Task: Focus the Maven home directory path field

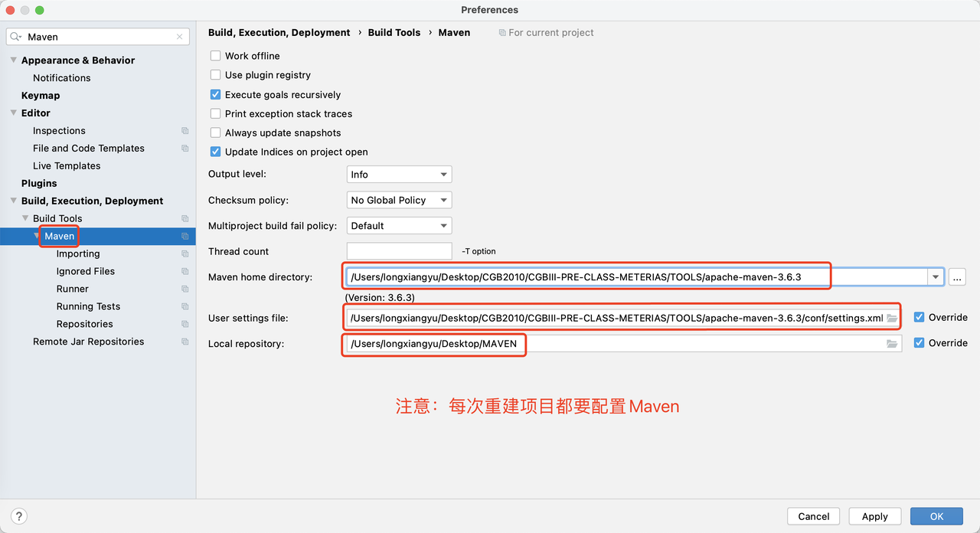Action: click(636, 277)
